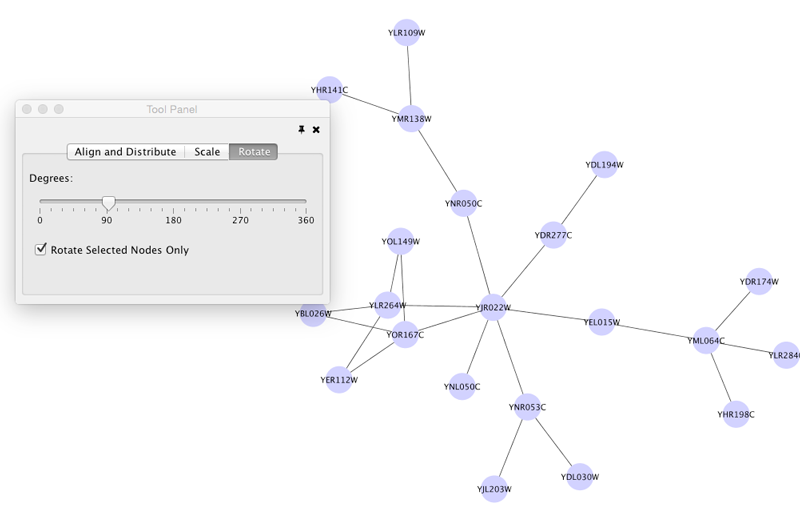Click the pin icon in Tool Panel
Image resolution: width=800 pixels, height=517 pixels.
[x=301, y=129]
